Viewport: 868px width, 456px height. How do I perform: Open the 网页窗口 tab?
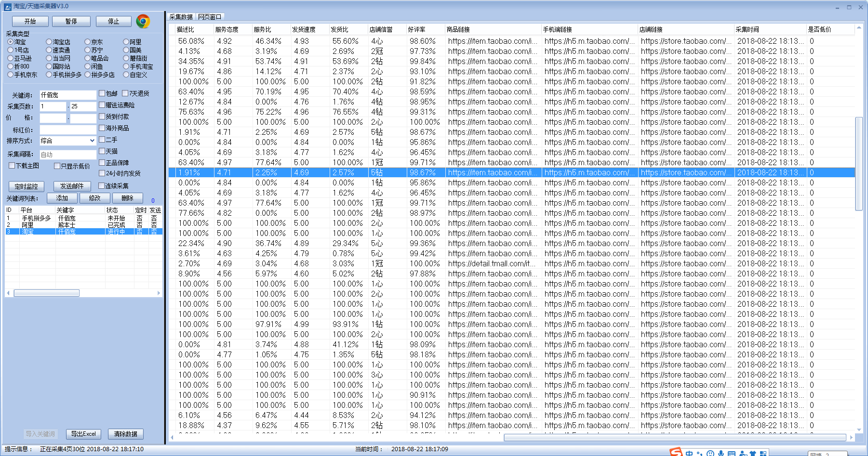click(210, 17)
